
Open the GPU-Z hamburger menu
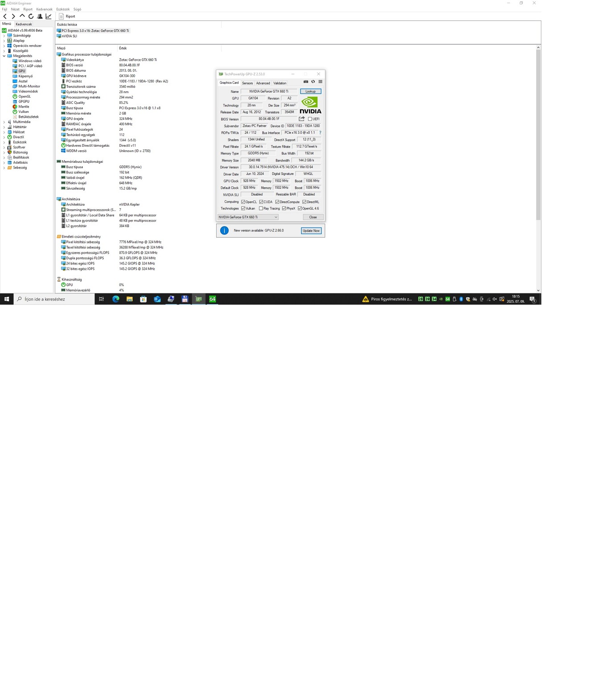pos(320,82)
